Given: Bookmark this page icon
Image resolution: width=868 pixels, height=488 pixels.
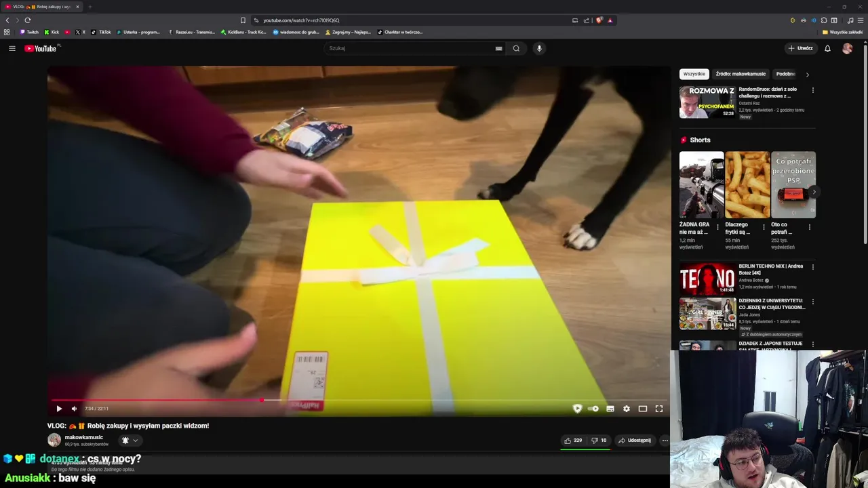Looking at the screenshot, I should [x=243, y=20].
